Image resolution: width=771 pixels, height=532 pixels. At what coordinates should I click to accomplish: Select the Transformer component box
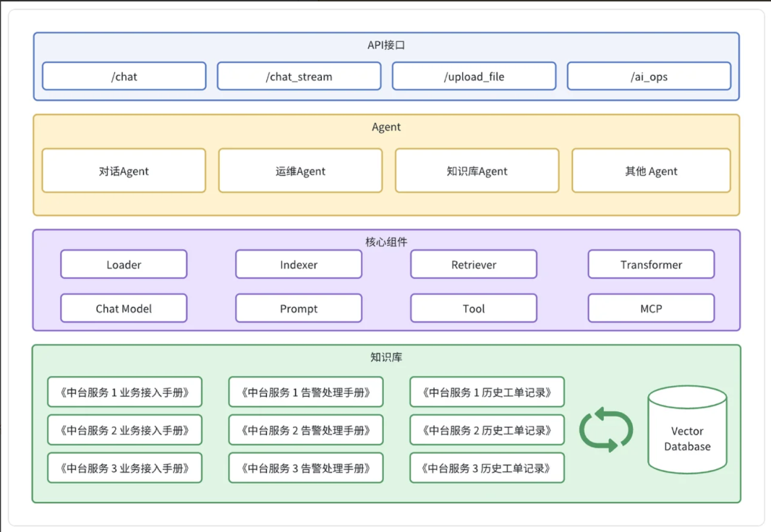[x=651, y=265]
